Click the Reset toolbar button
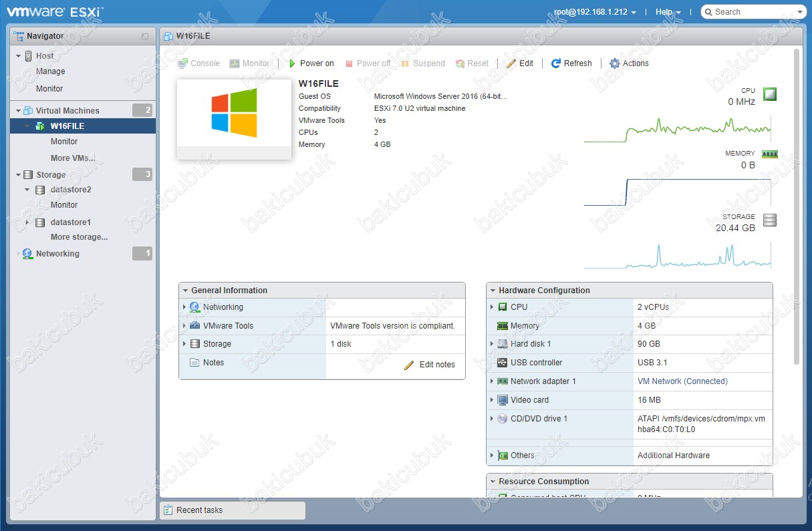This screenshot has width=812, height=531. (472, 63)
